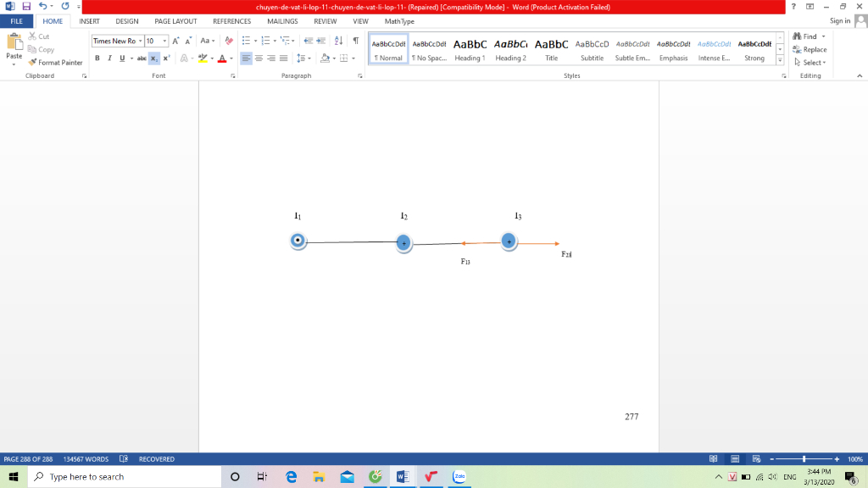Switch to the INSERT tab
The width and height of the screenshot is (868, 488).
pyautogui.click(x=89, y=21)
